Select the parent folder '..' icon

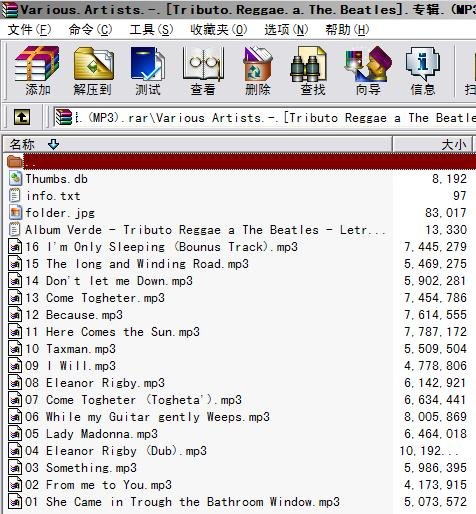[x=15, y=162]
